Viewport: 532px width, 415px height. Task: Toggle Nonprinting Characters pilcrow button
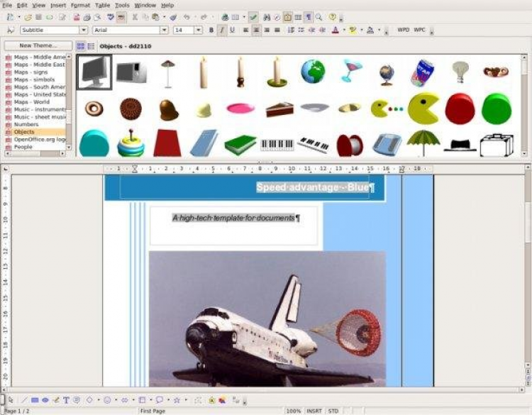pyautogui.click(x=309, y=17)
